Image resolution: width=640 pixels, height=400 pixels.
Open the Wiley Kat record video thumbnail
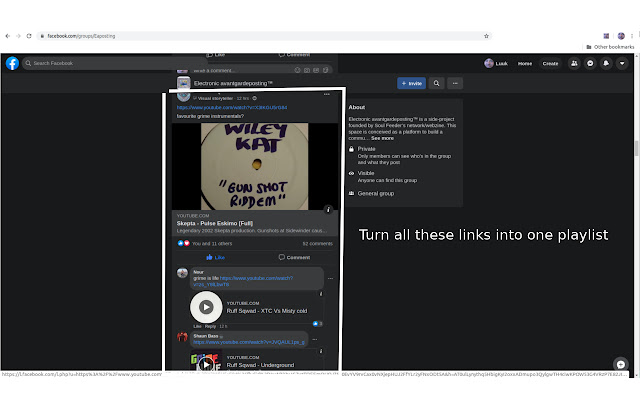pos(255,166)
